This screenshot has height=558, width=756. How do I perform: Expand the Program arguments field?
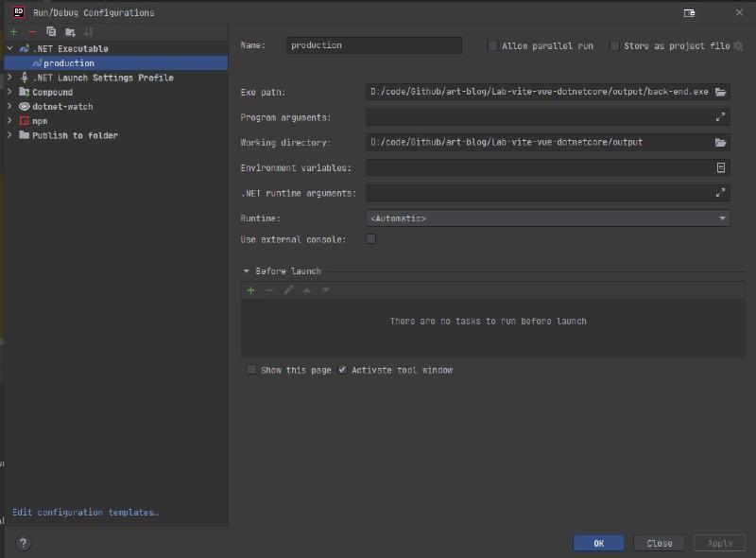(721, 117)
